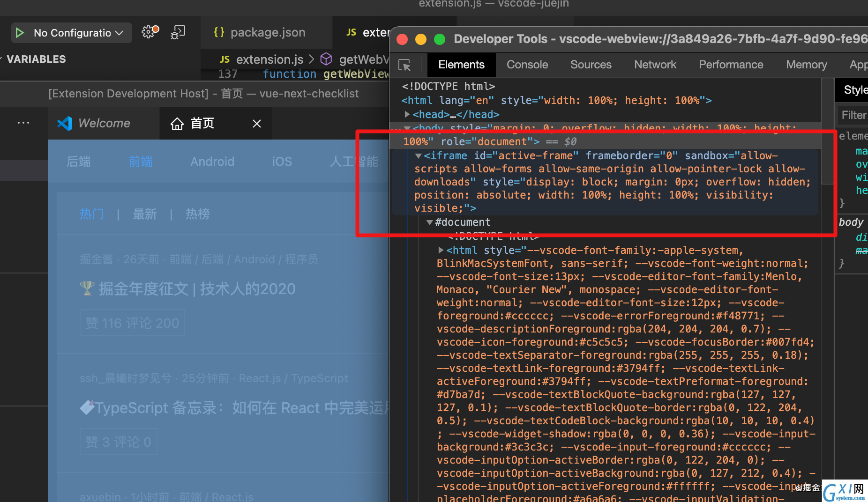
Task: Open article 掘金年度征文 技术人的2020
Action: click(188, 289)
